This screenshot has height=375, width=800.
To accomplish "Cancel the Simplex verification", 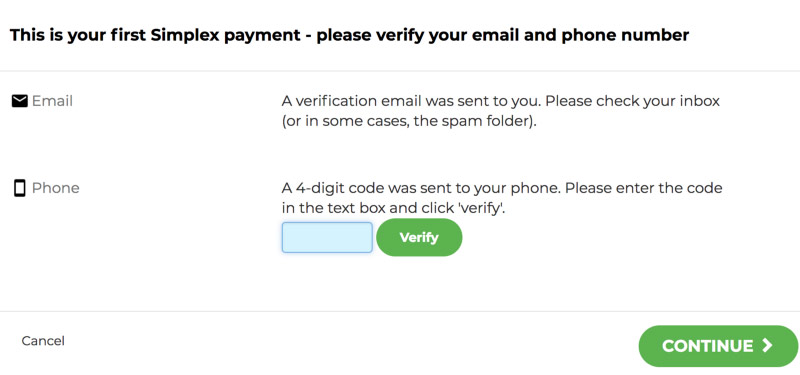I will click(x=43, y=341).
